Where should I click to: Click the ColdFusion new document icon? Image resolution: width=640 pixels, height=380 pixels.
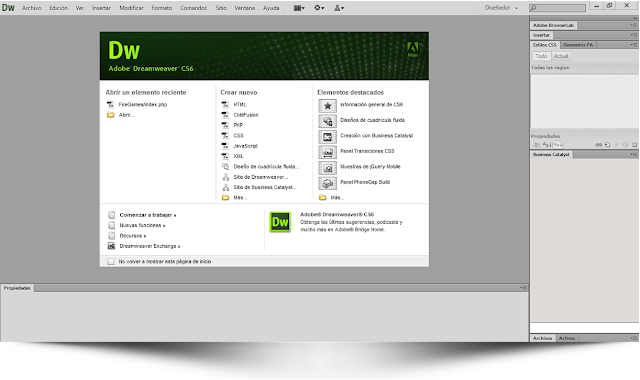[225, 115]
